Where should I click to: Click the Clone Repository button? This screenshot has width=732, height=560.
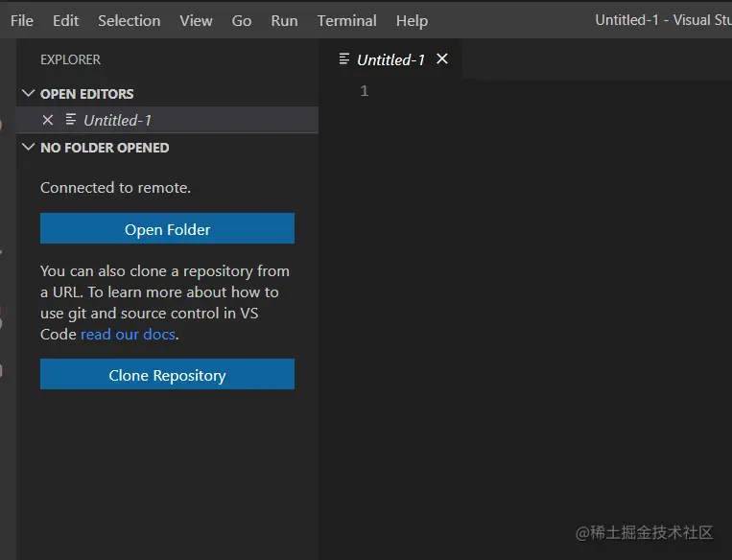(167, 374)
